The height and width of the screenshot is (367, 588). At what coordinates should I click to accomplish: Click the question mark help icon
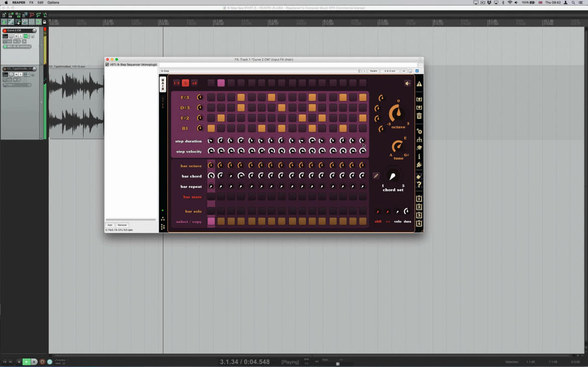pyautogui.click(x=419, y=184)
